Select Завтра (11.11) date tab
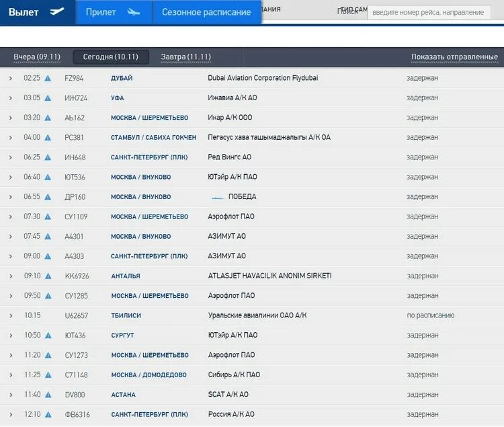Image resolution: width=504 pixels, height=427 pixels. [185, 57]
